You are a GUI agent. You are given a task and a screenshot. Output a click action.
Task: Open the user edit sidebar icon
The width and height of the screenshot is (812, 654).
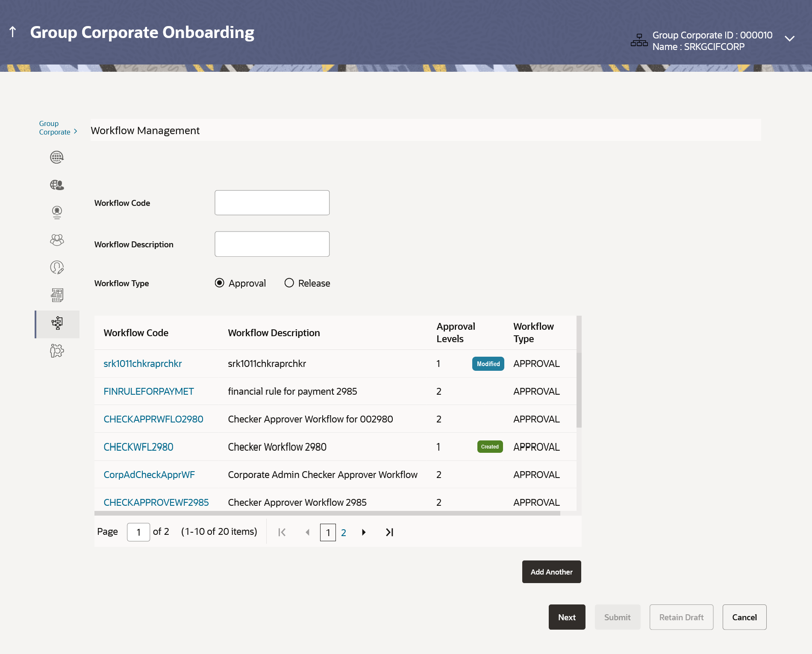57,267
